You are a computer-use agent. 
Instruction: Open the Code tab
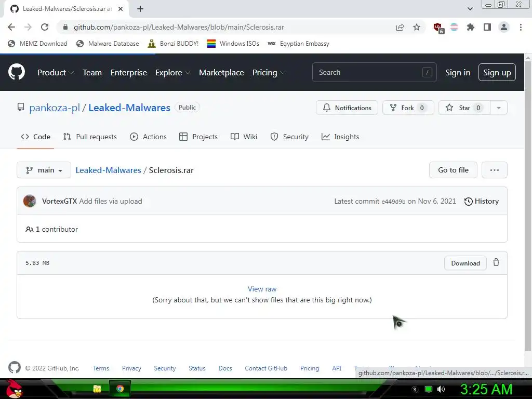(x=35, y=137)
